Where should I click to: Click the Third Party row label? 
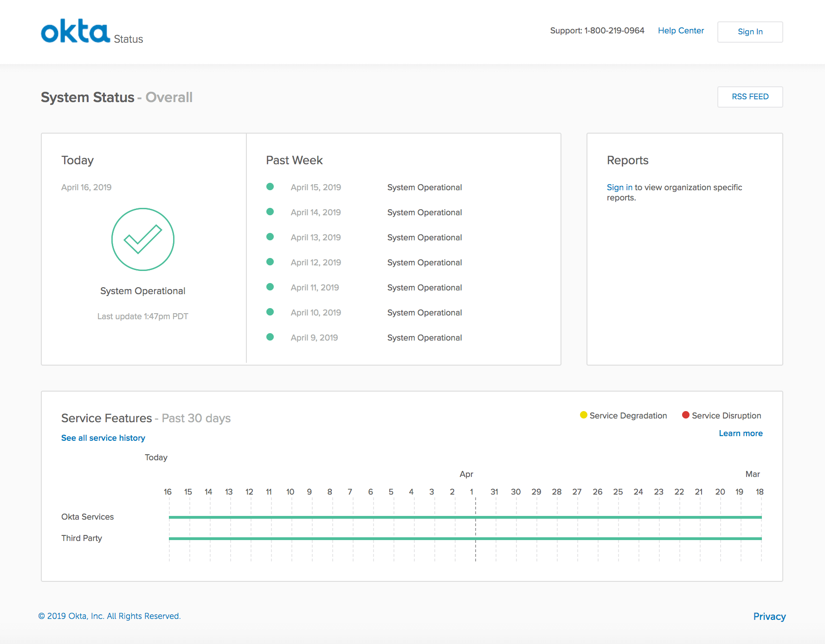82,538
